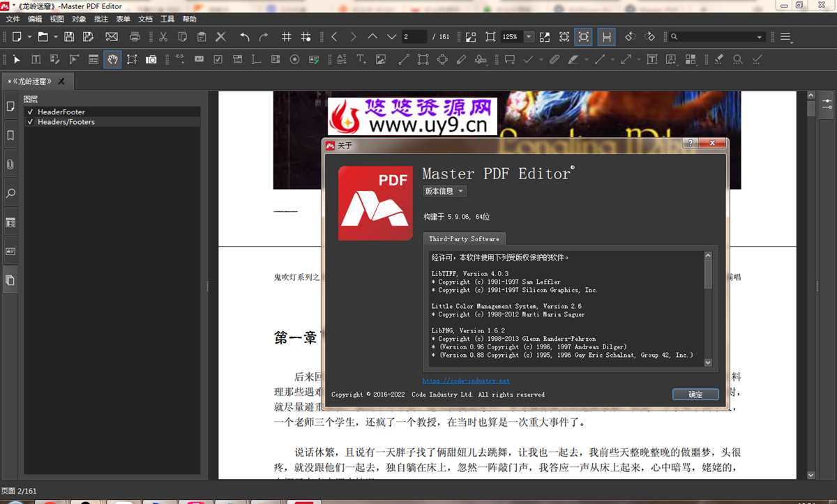Toggle the grid display
The image size is (837, 504).
(x=287, y=37)
